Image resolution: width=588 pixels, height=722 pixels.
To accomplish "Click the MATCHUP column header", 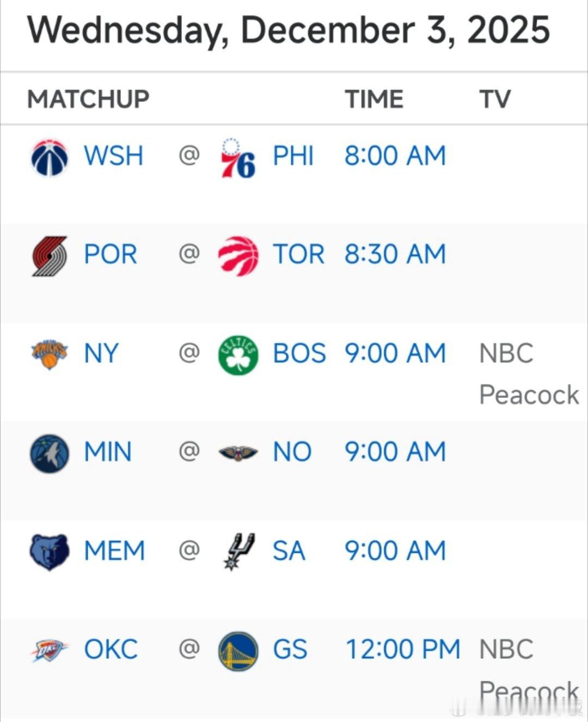I will (89, 99).
